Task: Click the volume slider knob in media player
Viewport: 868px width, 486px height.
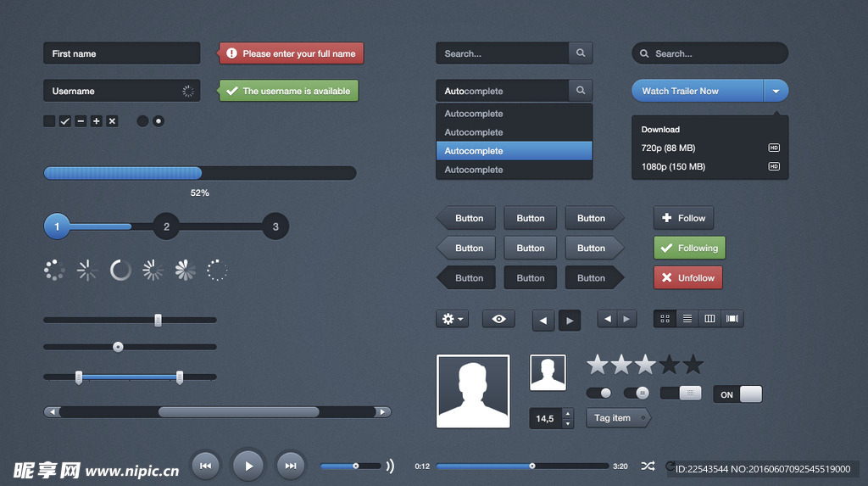Action: (x=356, y=466)
